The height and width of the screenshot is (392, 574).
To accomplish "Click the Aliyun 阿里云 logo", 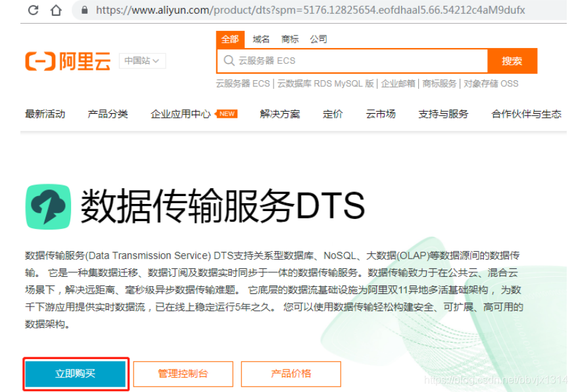I will [x=68, y=61].
